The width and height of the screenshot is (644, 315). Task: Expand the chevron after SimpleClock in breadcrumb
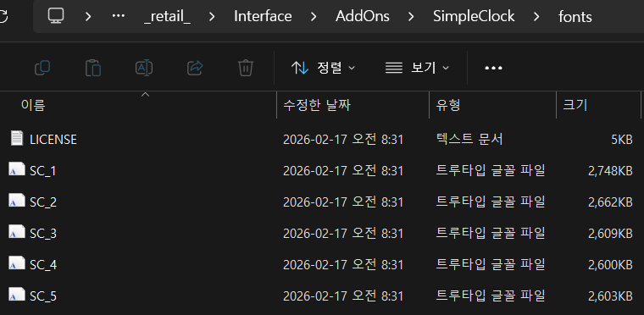point(536,16)
